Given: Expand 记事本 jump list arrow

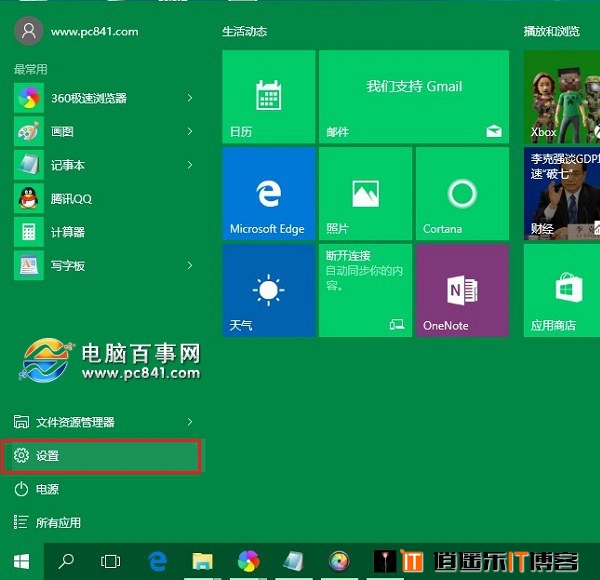Looking at the screenshot, I should click(190, 165).
